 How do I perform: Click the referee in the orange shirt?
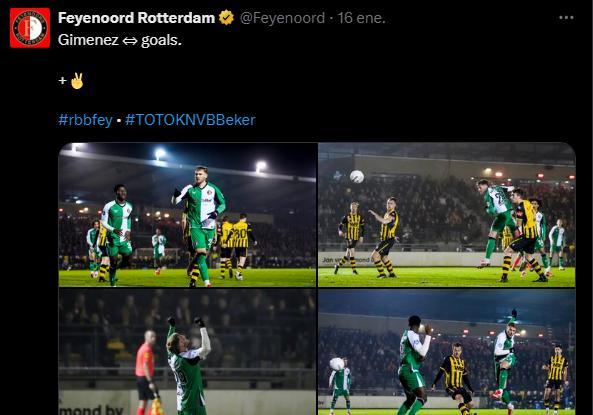coord(146,373)
